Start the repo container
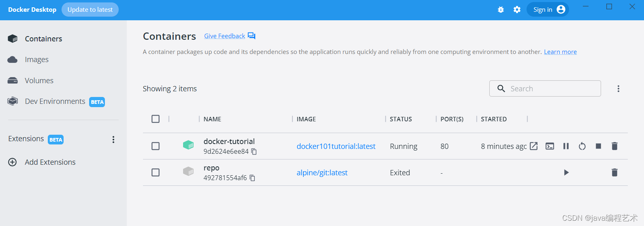644x226 pixels. tap(566, 172)
